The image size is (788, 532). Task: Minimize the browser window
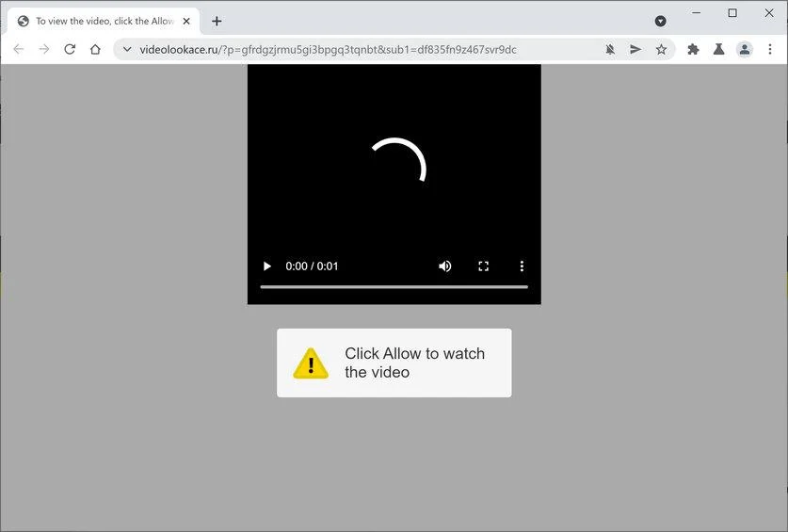point(696,12)
